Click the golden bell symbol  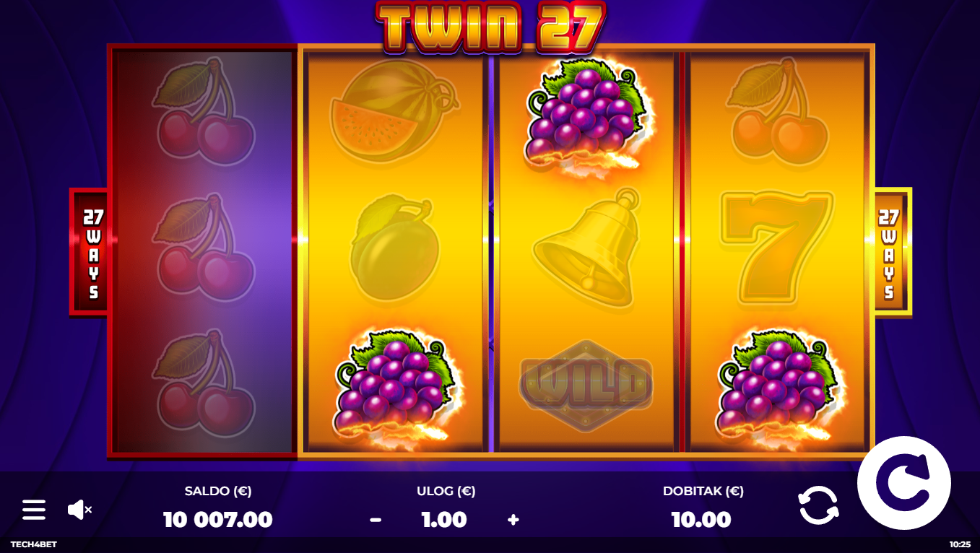587,247
